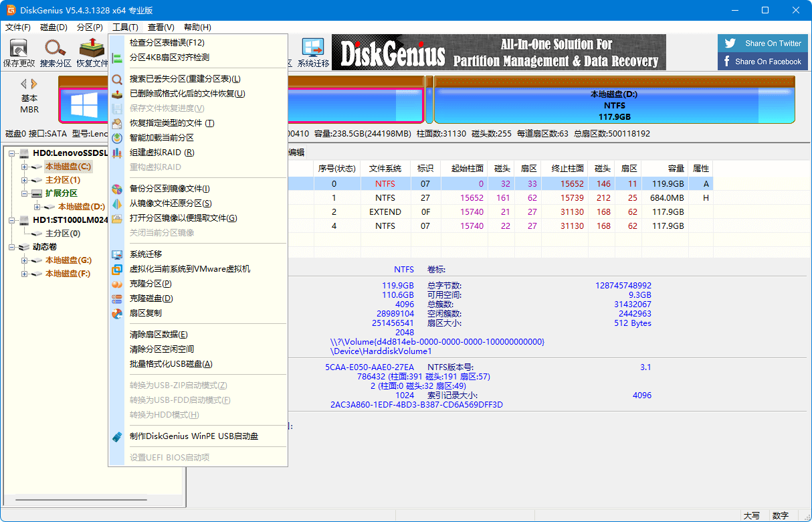The width and height of the screenshot is (812, 522).
Task: Click the Share On Twitter button
Action: [x=761, y=43]
